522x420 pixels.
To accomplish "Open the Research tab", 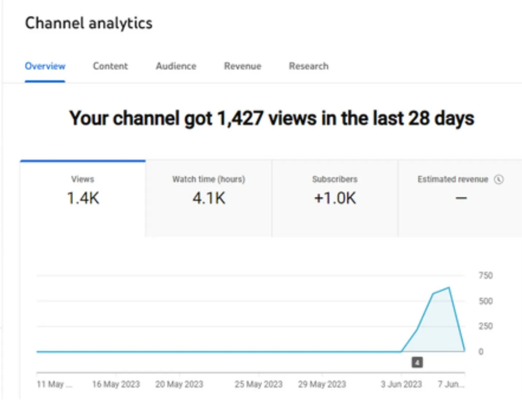I will pos(309,66).
